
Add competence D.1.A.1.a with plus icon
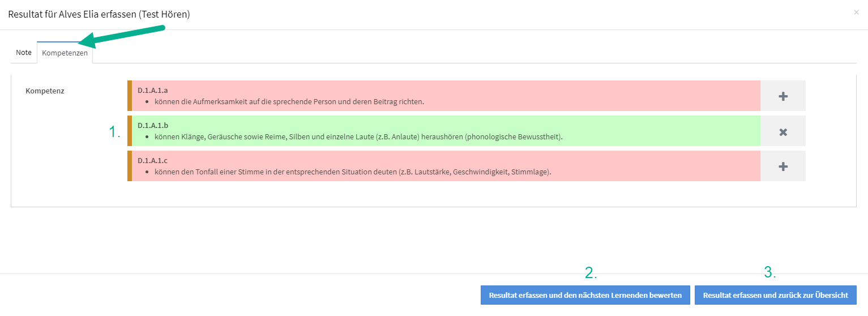pos(783,96)
